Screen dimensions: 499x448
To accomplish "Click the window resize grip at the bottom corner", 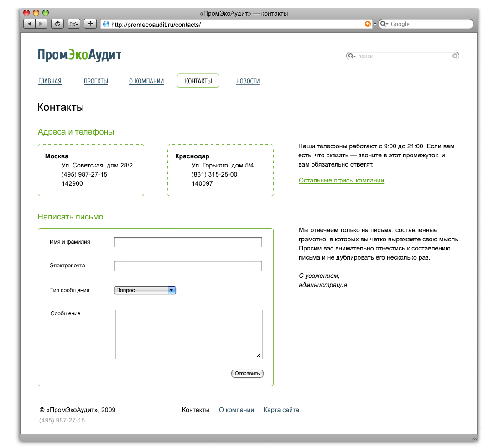I will (x=473, y=438).
